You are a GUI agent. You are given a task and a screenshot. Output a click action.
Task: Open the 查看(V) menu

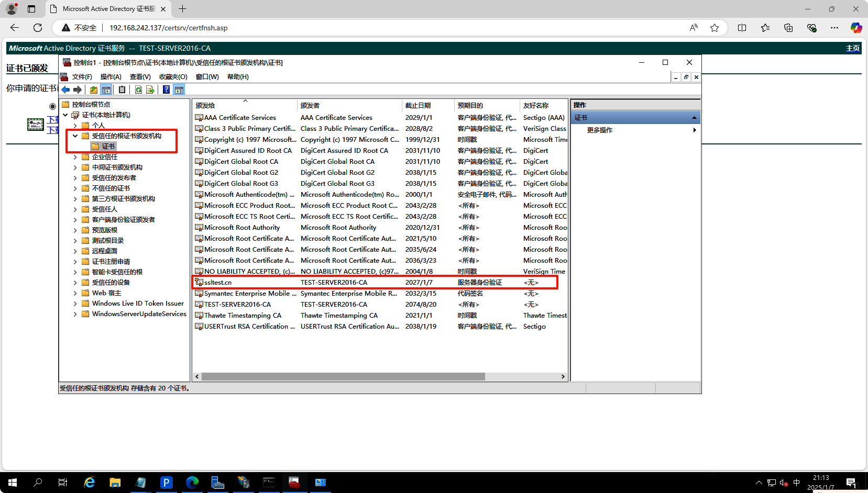(x=140, y=77)
